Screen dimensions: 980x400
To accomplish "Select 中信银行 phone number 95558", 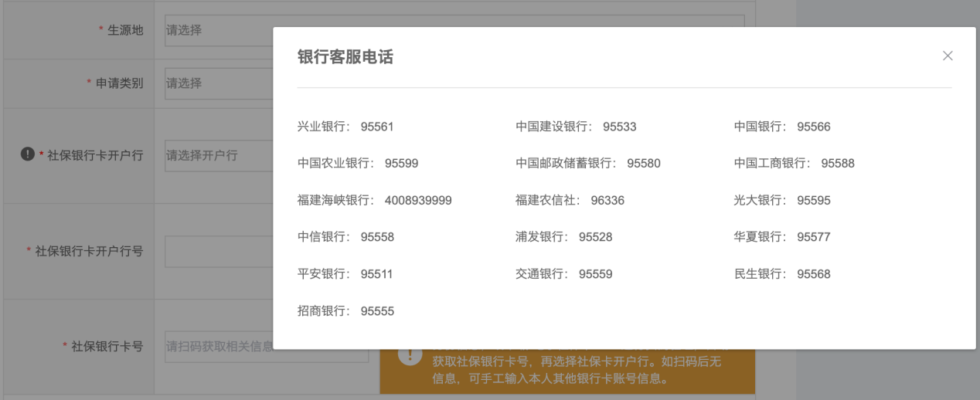I will tap(377, 237).
